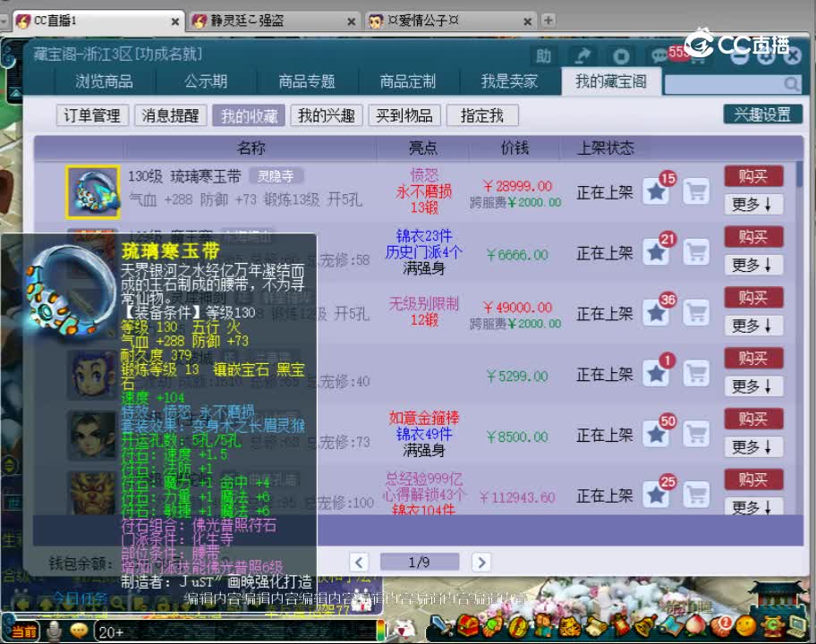Open 订单管理 sub-tab
The height and width of the screenshot is (644, 816).
[92, 115]
